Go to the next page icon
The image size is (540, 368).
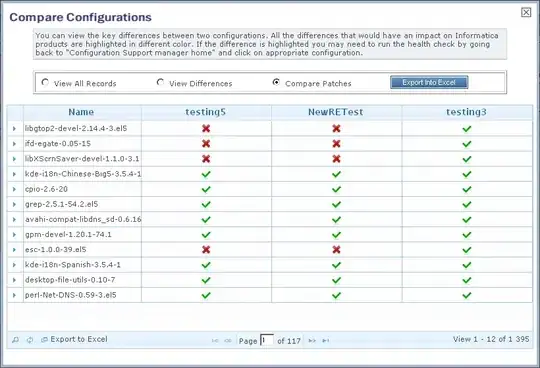pos(312,341)
